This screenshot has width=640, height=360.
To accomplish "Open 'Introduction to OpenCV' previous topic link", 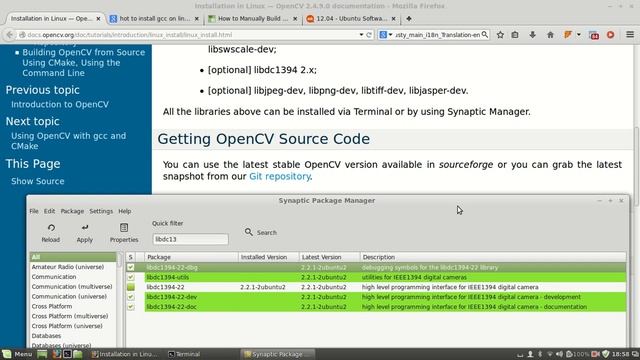I will coord(60,104).
